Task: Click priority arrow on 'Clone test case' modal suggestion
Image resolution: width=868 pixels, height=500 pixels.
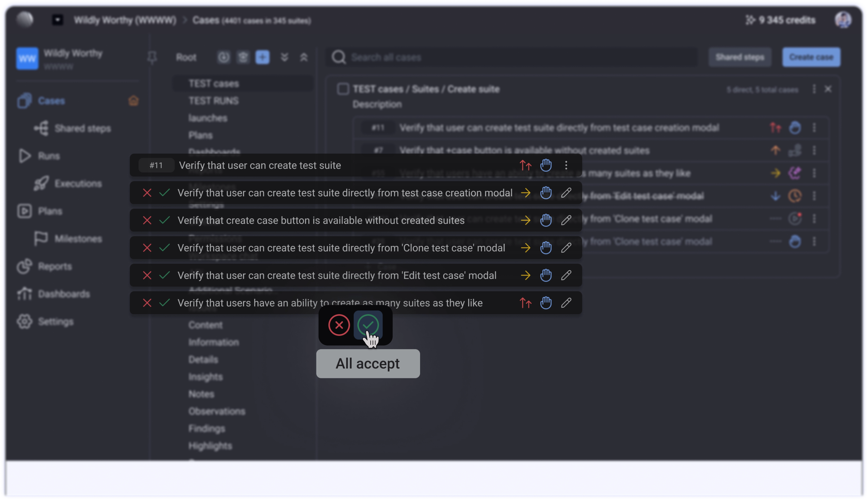Action: pyautogui.click(x=525, y=248)
